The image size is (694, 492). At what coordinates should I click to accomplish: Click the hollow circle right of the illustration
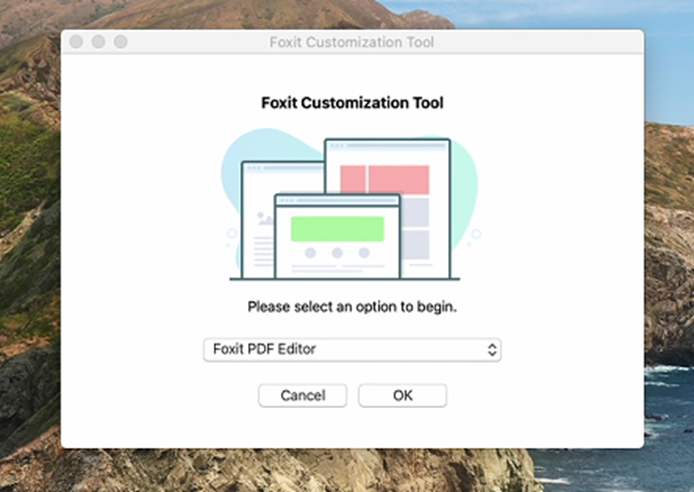(x=476, y=234)
